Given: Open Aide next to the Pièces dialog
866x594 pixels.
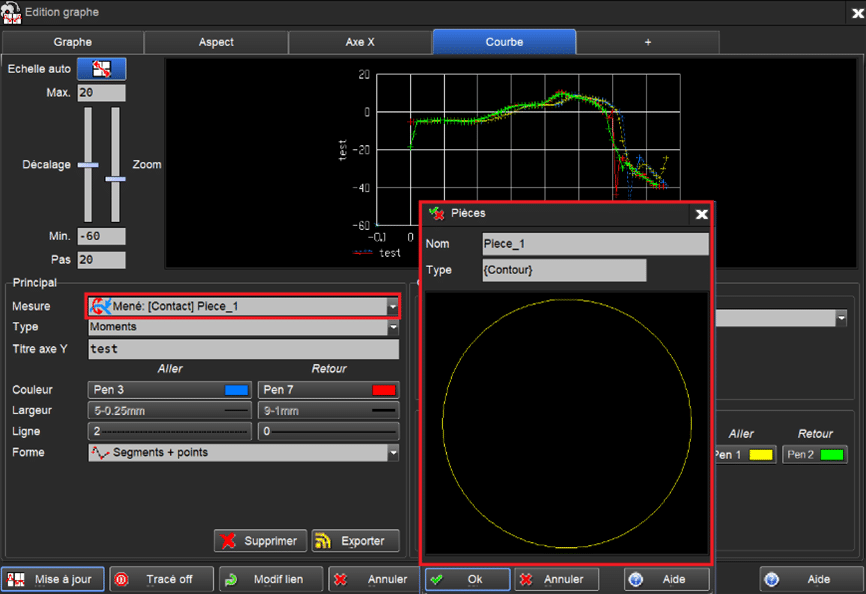Looking at the screenshot, I should pos(667,579).
